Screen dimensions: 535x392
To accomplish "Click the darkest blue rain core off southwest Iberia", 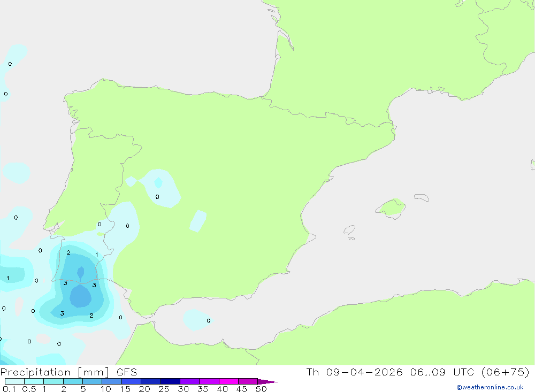I will click(81, 296).
